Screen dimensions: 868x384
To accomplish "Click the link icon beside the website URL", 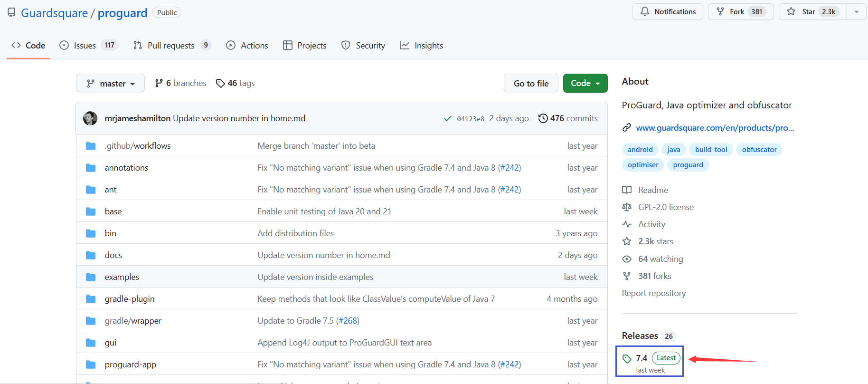I will pos(627,128).
